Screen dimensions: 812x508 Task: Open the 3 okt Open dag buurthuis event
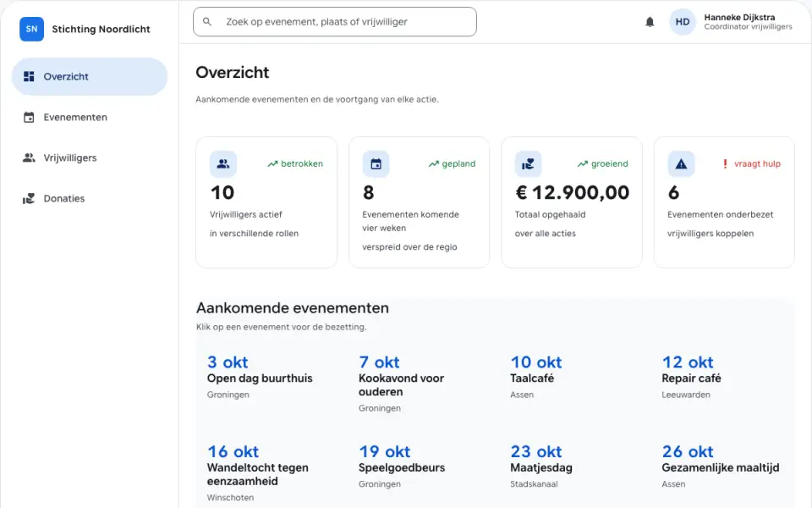click(x=260, y=378)
